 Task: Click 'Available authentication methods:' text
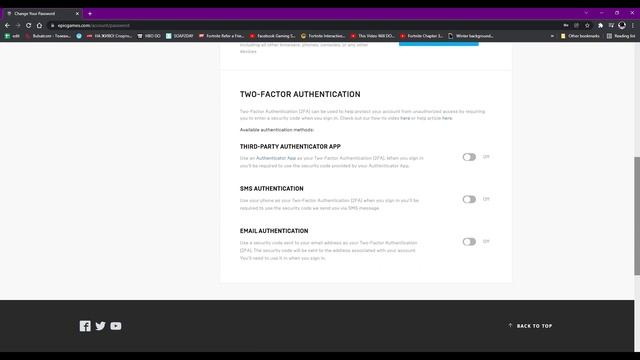point(277,130)
